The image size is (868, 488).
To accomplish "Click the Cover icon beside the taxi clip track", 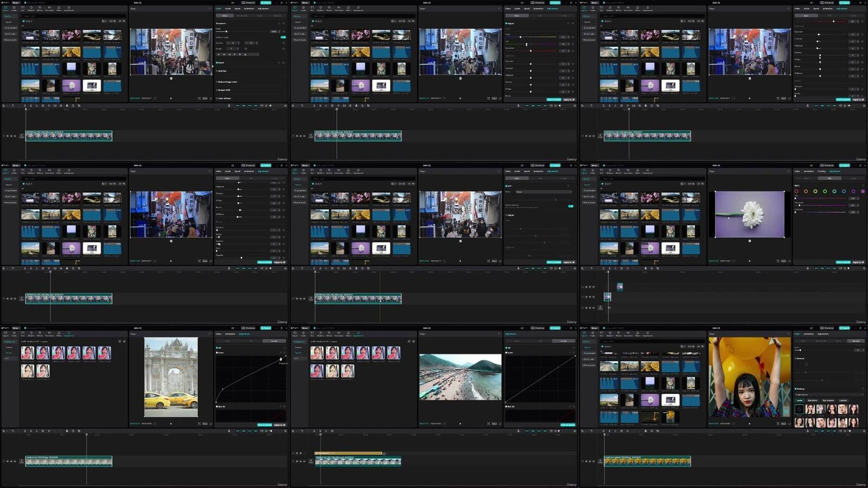I will [22, 461].
